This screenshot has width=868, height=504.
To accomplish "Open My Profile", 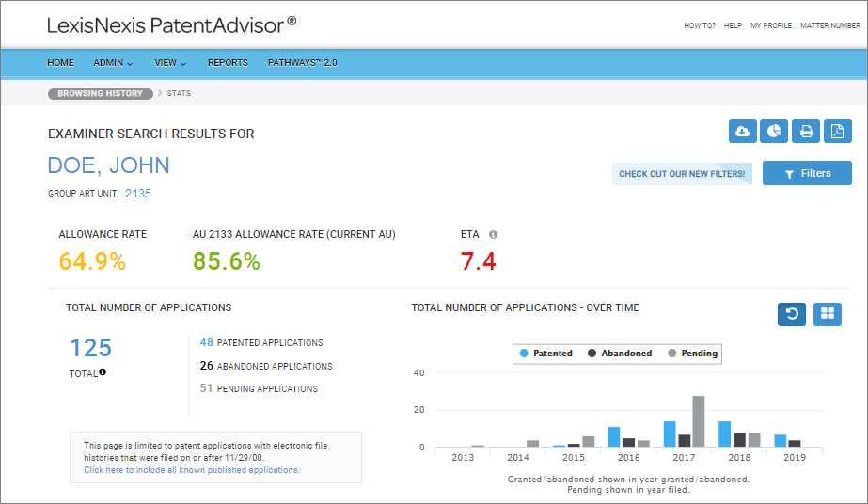I will 770,25.
